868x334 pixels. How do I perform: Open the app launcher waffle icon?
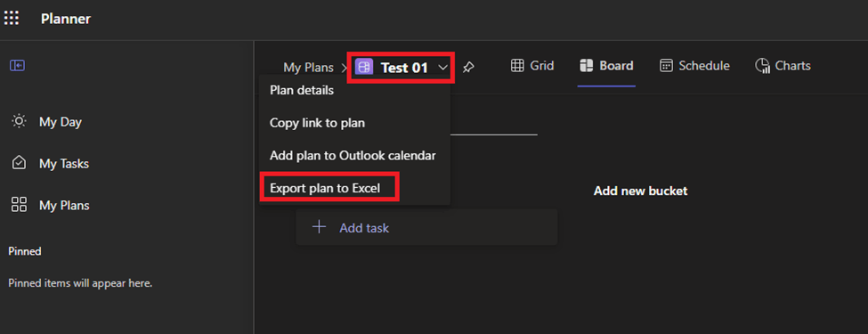click(12, 19)
